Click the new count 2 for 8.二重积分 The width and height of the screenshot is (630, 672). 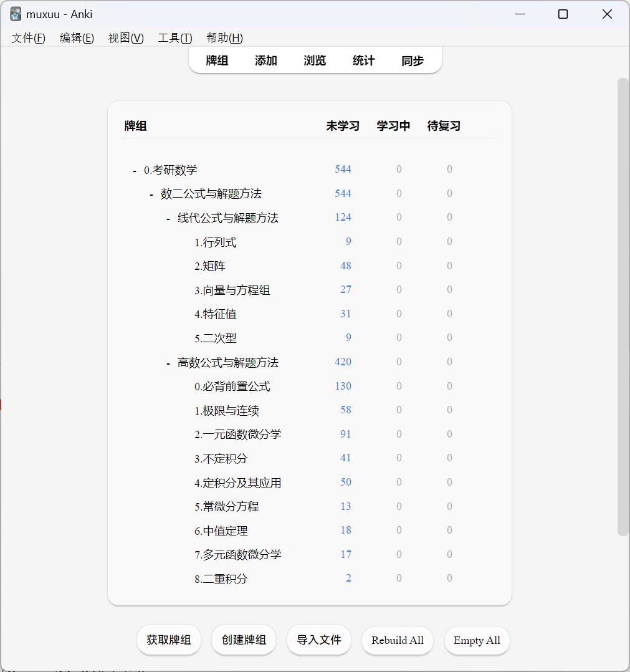[x=348, y=578]
